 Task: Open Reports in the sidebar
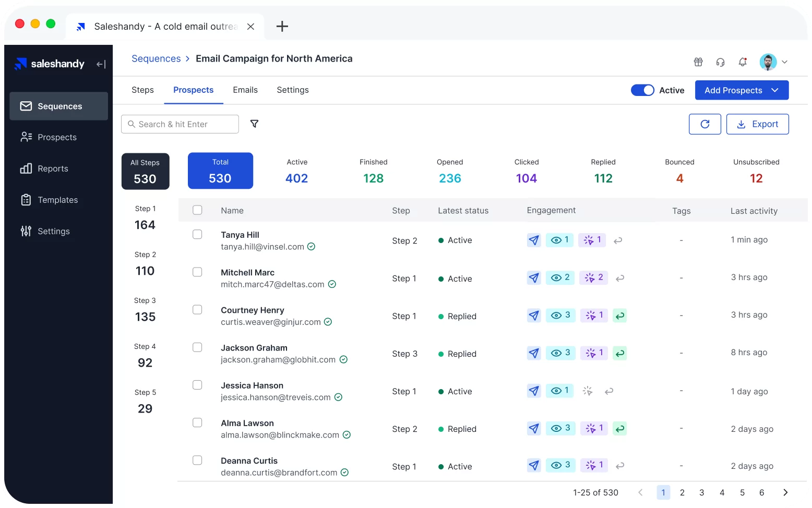(x=53, y=168)
